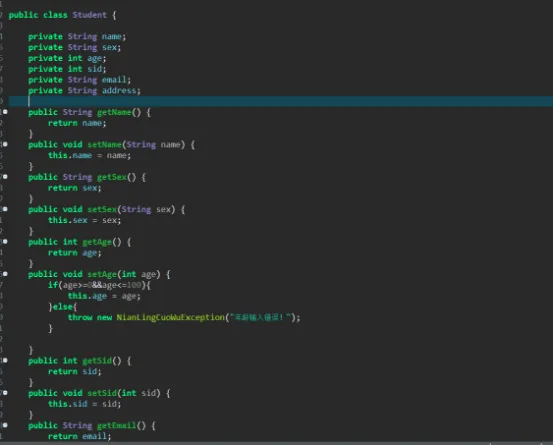The height and width of the screenshot is (445, 554).
Task: Click the 'this.sid = sid;' statement
Action: [x=84, y=404]
